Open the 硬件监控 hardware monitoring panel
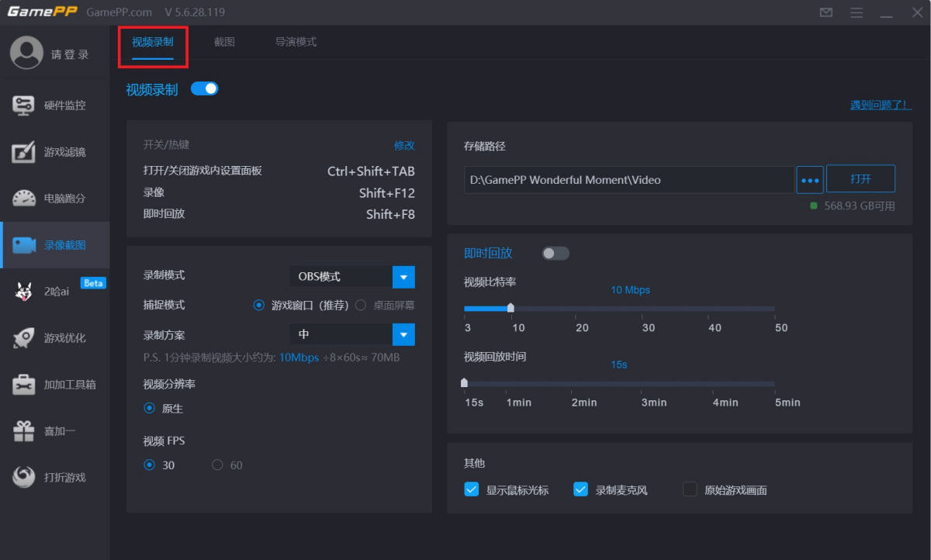 [x=54, y=105]
